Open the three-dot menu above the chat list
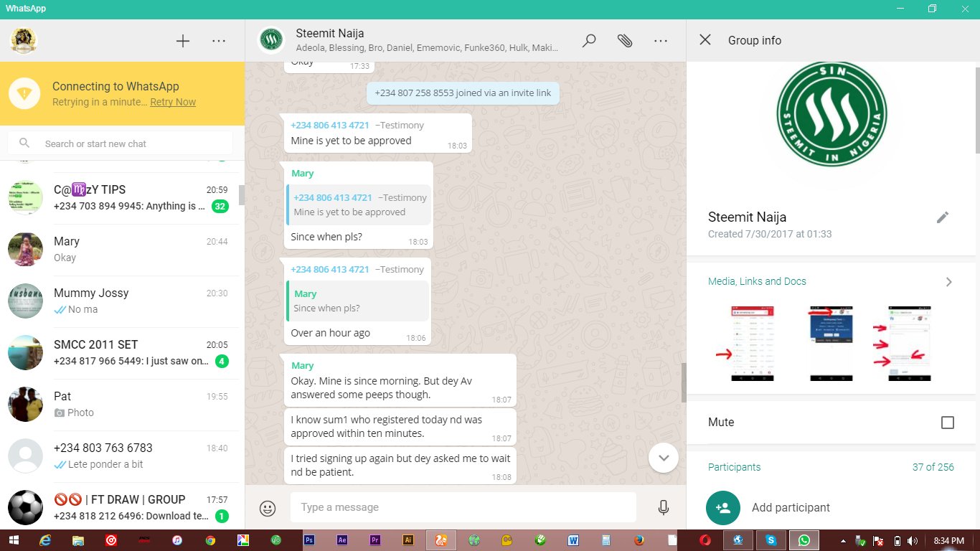Viewport: 980px width, 551px height. (x=219, y=41)
